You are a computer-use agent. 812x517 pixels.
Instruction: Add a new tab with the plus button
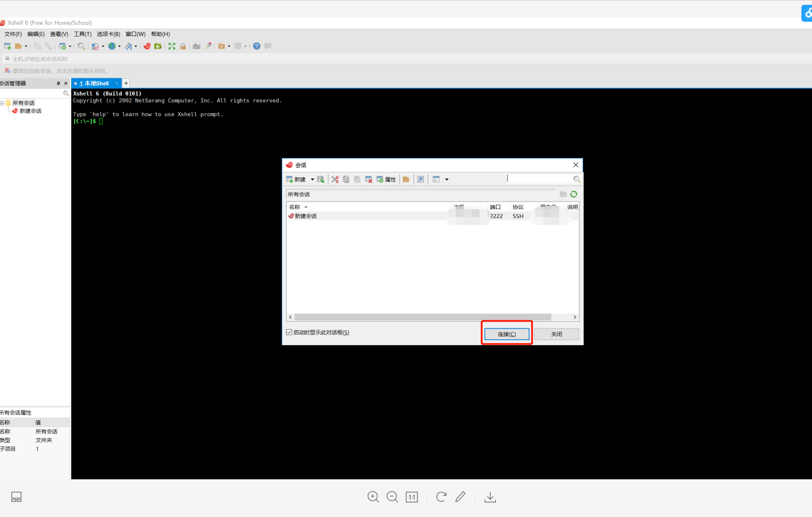[126, 83]
